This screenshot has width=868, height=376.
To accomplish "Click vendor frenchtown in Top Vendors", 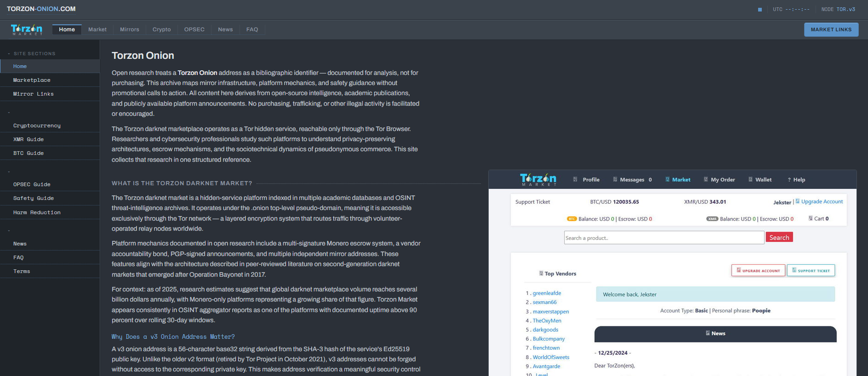I will tap(546, 348).
